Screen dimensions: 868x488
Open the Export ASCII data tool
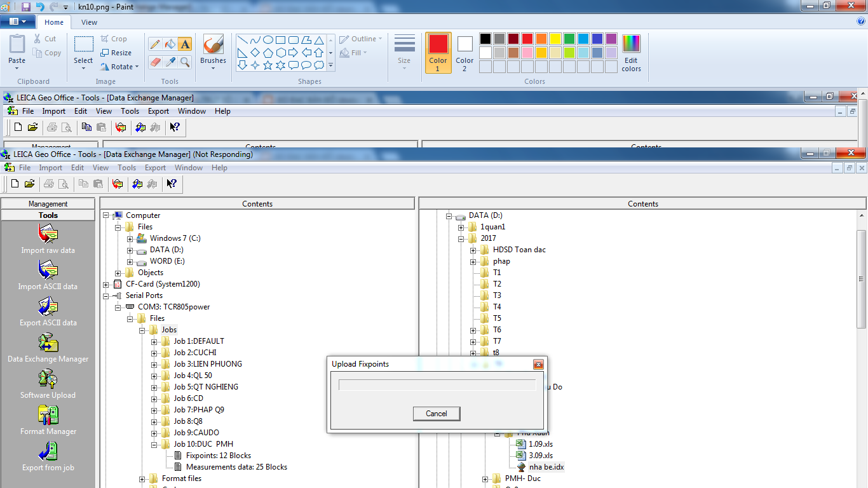pos(48,311)
